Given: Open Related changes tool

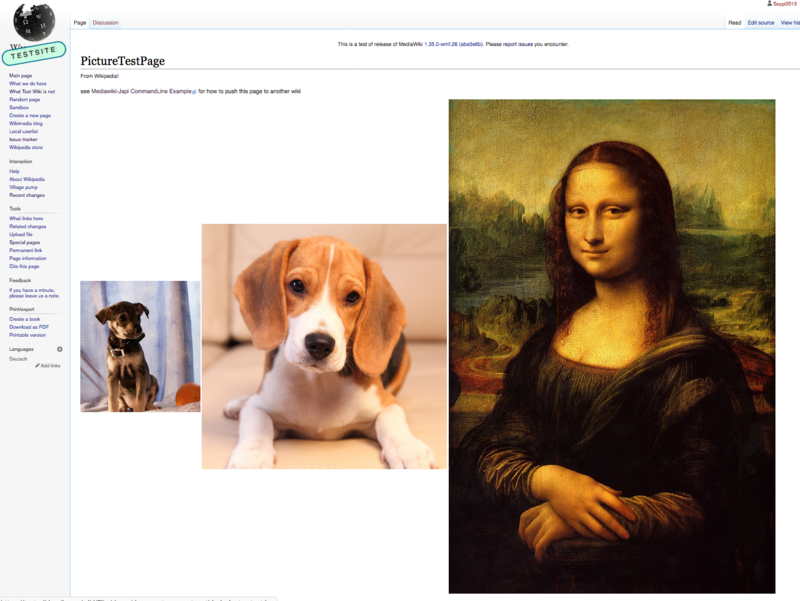Looking at the screenshot, I should 28,227.
